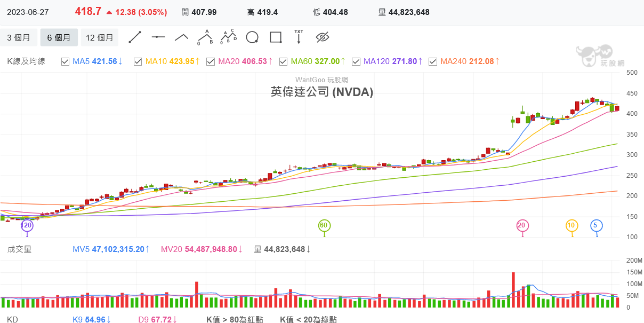Select the 0-A-B wave drawing tool
Image resolution: width=644 pixels, height=323 pixels.
tap(205, 37)
